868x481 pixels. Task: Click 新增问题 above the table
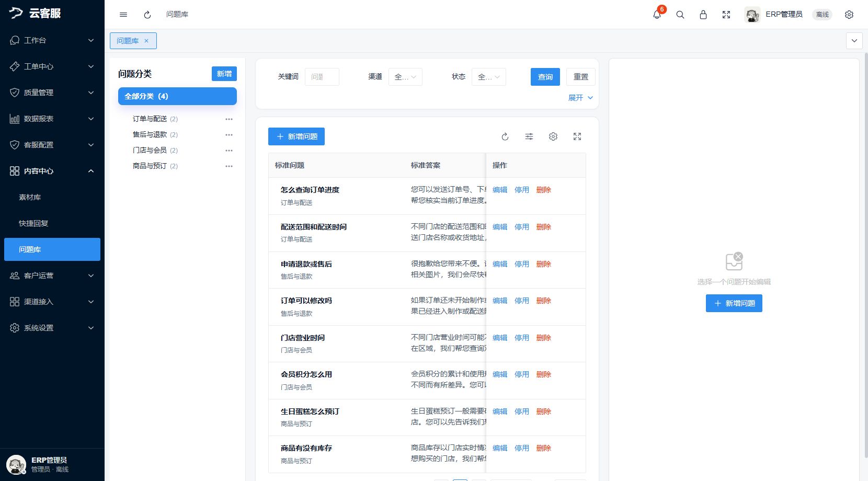tap(296, 136)
